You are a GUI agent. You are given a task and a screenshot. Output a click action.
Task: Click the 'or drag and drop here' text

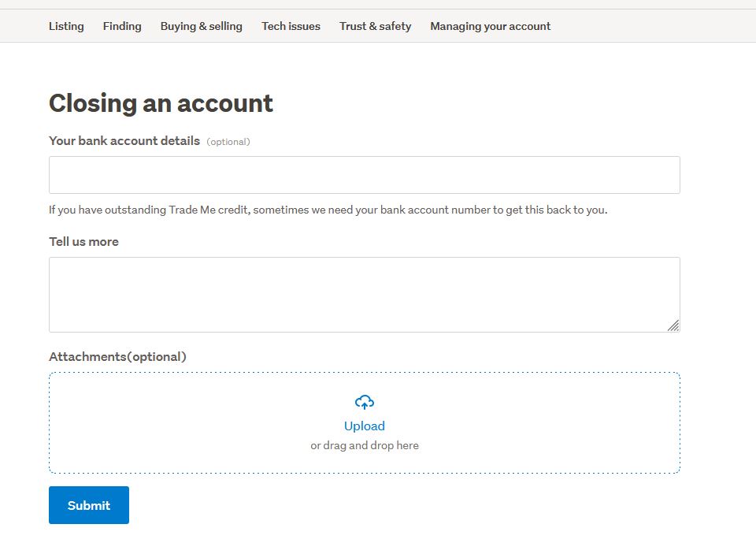[364, 445]
